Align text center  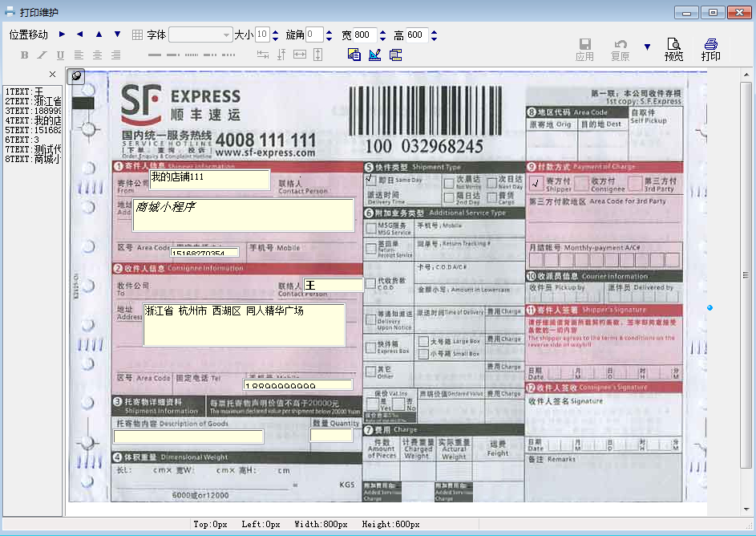(x=97, y=55)
